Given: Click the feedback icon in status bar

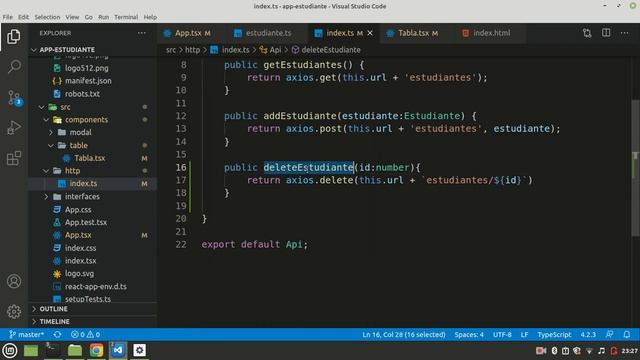Looking at the screenshot, I should coord(609,334).
